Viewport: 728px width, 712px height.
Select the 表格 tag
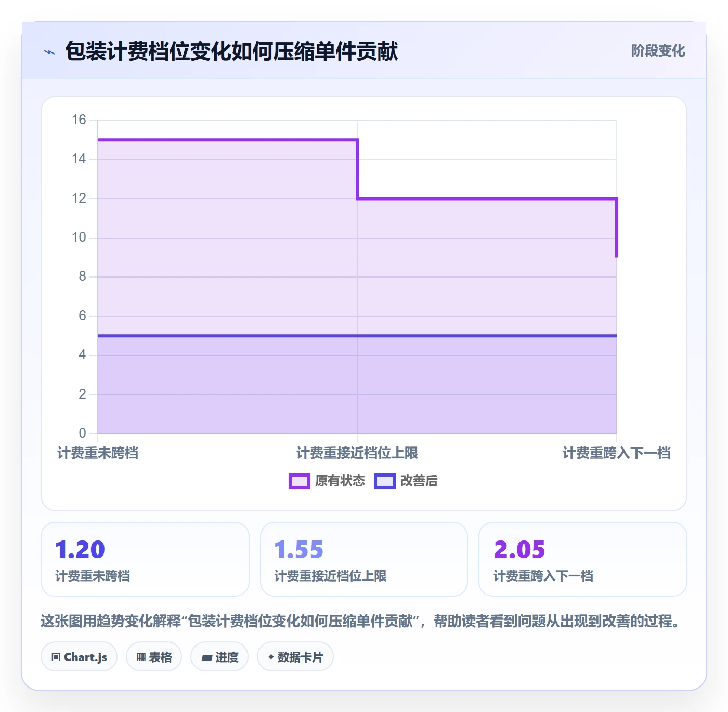[x=154, y=657]
